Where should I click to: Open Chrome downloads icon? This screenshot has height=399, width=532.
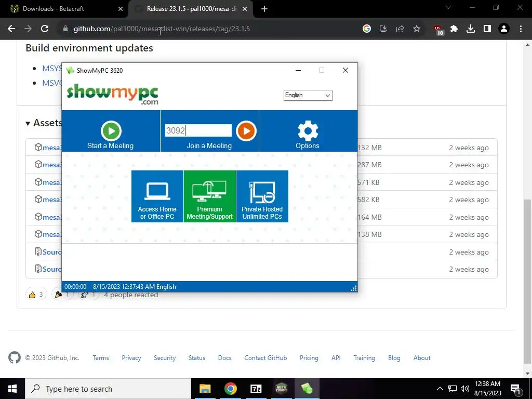tap(471, 29)
